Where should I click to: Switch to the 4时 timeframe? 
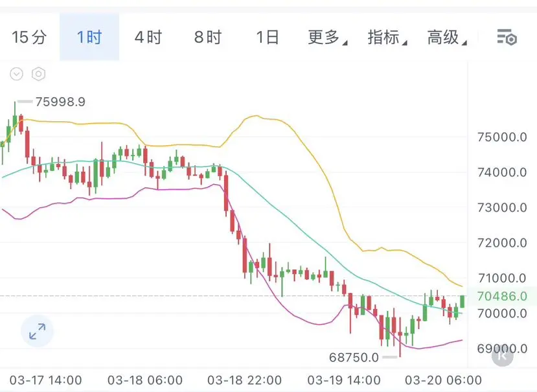[x=148, y=38]
